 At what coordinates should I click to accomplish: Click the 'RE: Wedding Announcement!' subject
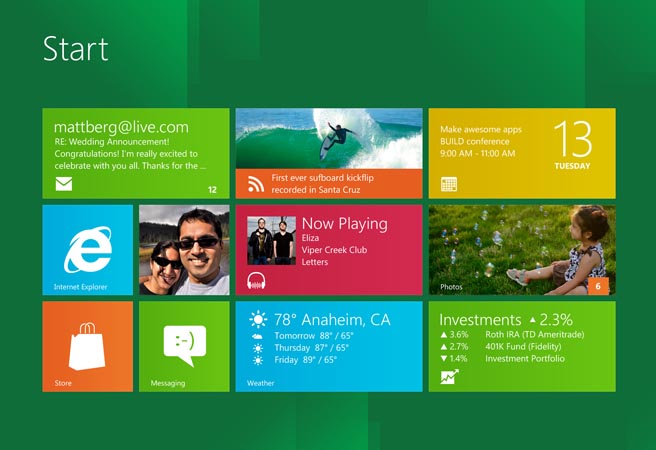112,142
